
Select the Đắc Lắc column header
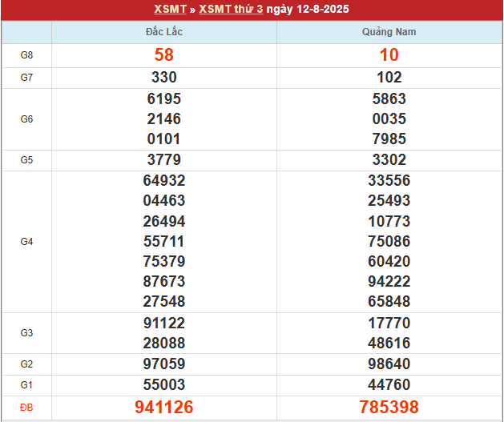[x=164, y=32]
